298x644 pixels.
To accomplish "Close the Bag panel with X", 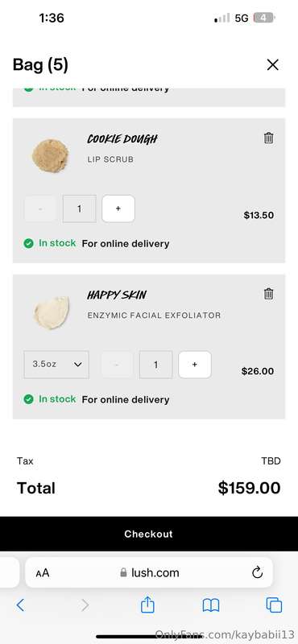I will click(x=272, y=65).
